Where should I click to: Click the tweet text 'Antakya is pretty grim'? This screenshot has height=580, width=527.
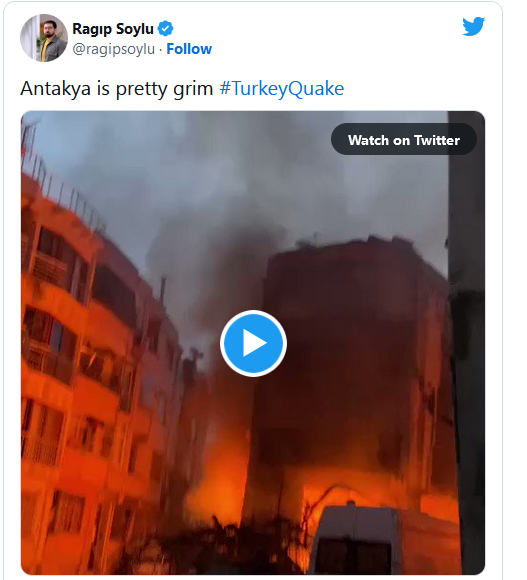[x=116, y=89]
